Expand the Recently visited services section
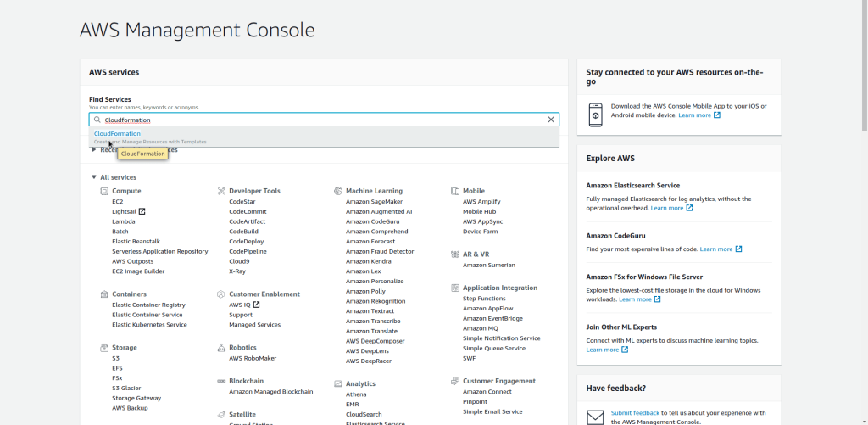Screen dimensions: 868x425 tap(94, 149)
